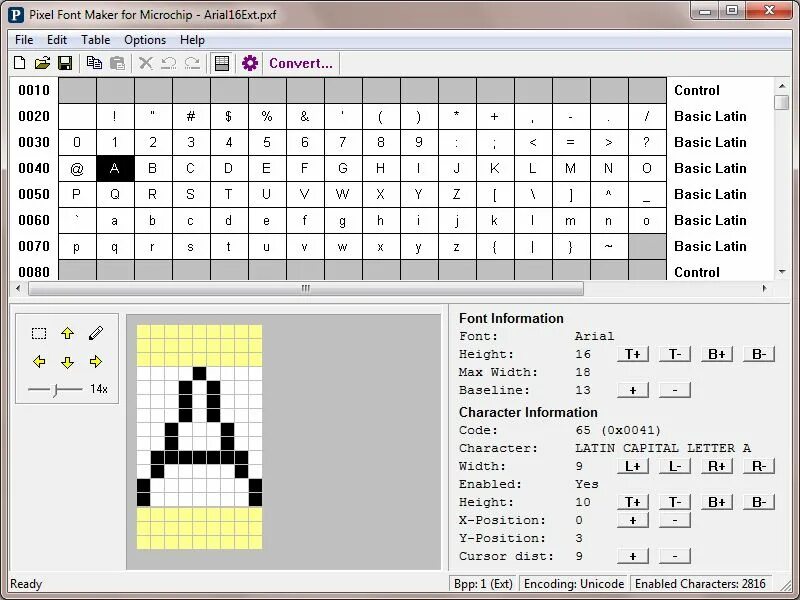Open the Options menu
This screenshot has width=800, height=600.
[145, 40]
